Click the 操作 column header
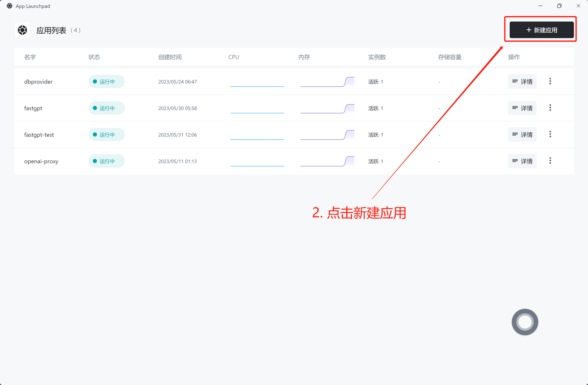 (514, 57)
